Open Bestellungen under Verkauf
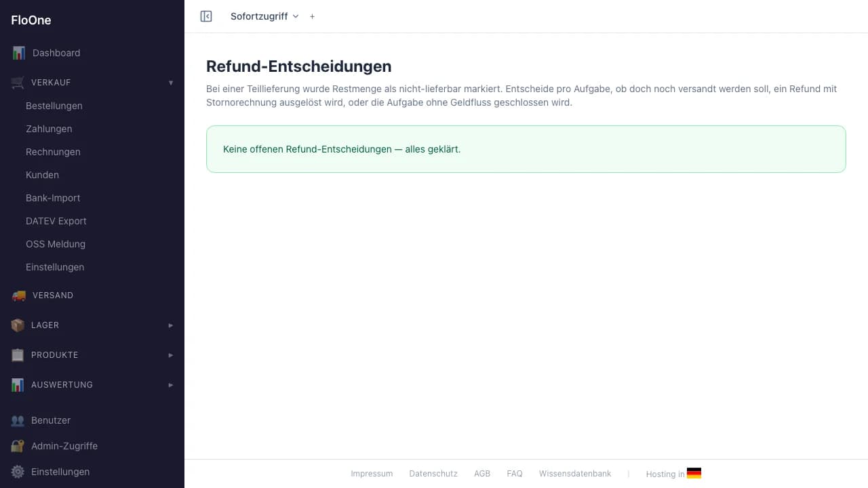 tap(54, 106)
